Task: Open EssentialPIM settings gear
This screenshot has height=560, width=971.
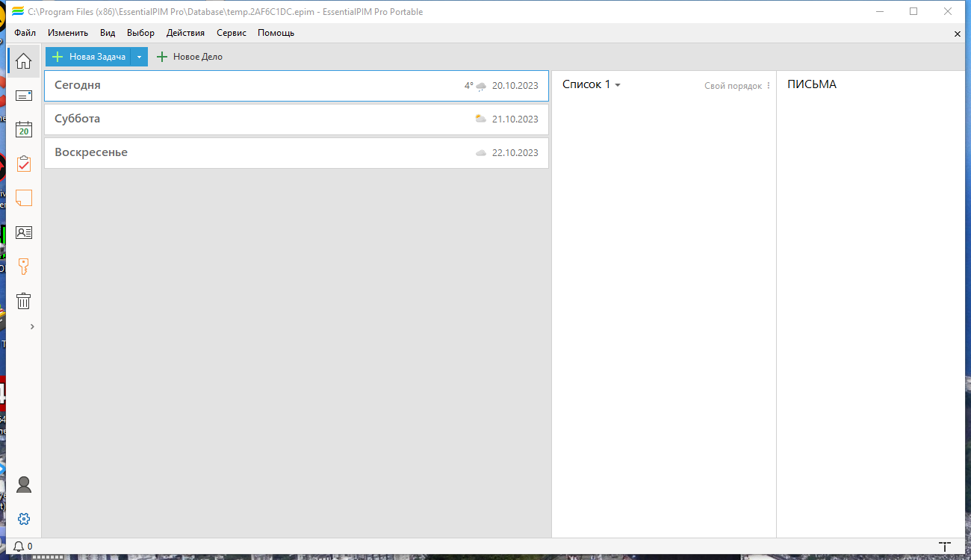Action: coord(23,518)
